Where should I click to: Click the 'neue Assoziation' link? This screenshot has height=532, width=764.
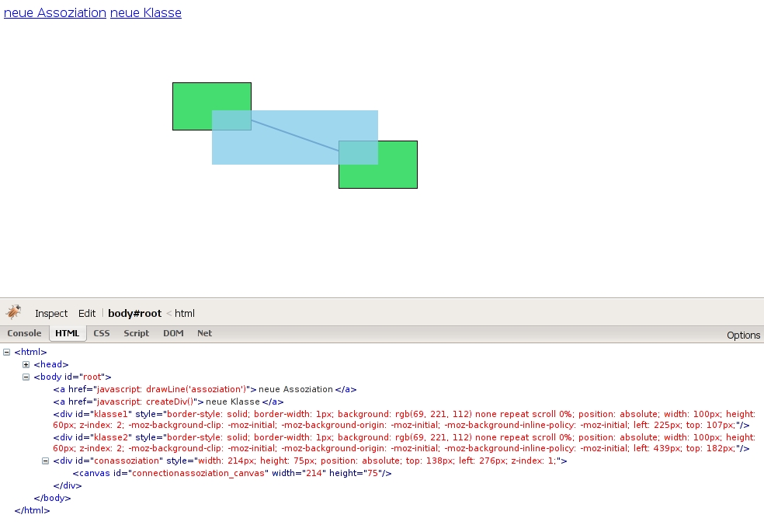click(x=55, y=12)
